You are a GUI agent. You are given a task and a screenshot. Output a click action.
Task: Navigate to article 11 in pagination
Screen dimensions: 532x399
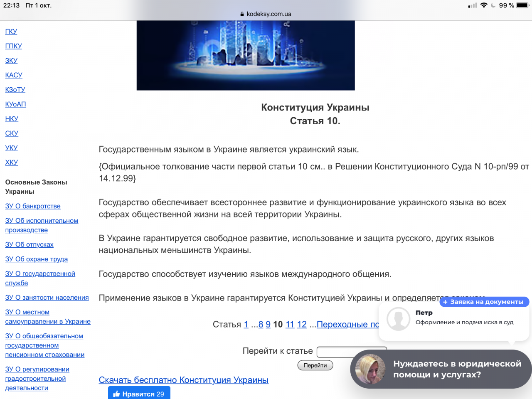[x=290, y=325]
